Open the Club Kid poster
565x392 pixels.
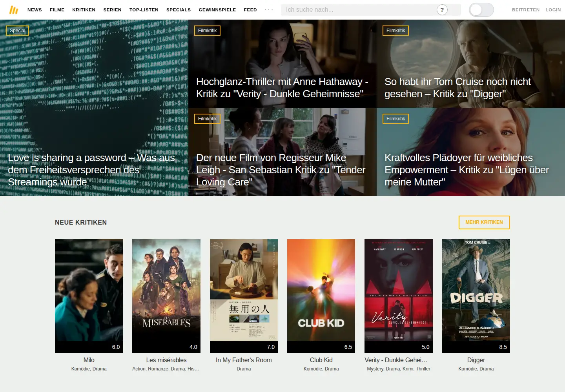321,296
